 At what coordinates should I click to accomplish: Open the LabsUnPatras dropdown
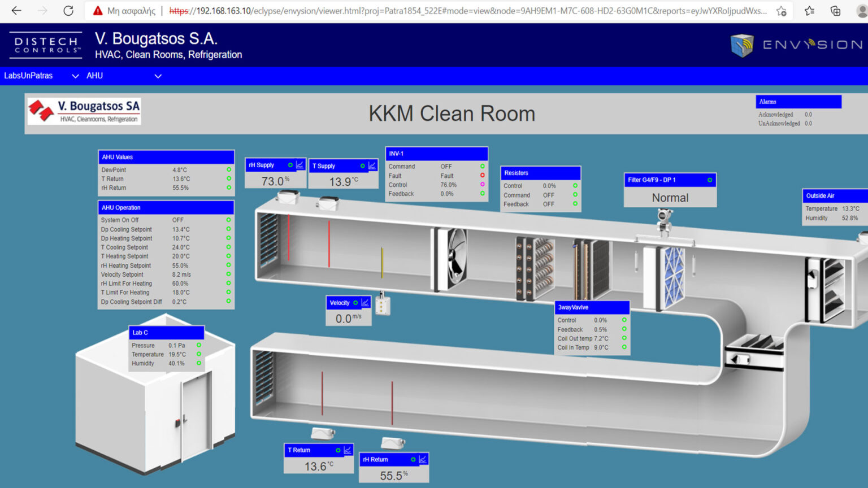[x=41, y=76]
